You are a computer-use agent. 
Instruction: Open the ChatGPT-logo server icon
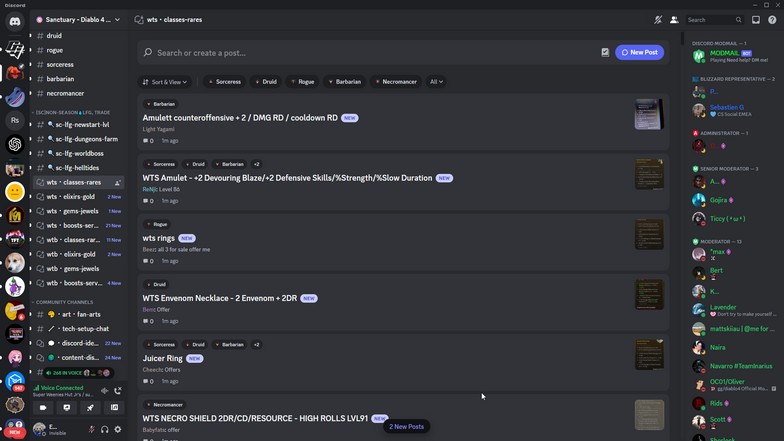pos(15,144)
